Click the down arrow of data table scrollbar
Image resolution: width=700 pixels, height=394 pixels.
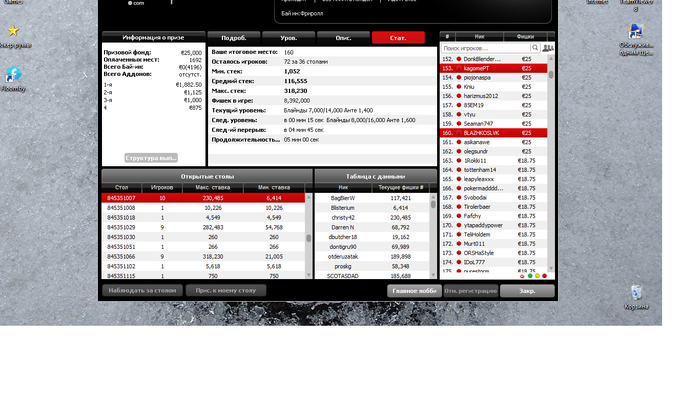click(x=433, y=275)
